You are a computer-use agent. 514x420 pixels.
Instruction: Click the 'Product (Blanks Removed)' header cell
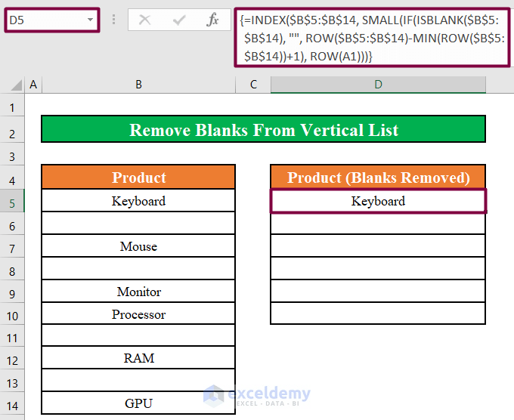click(x=378, y=178)
